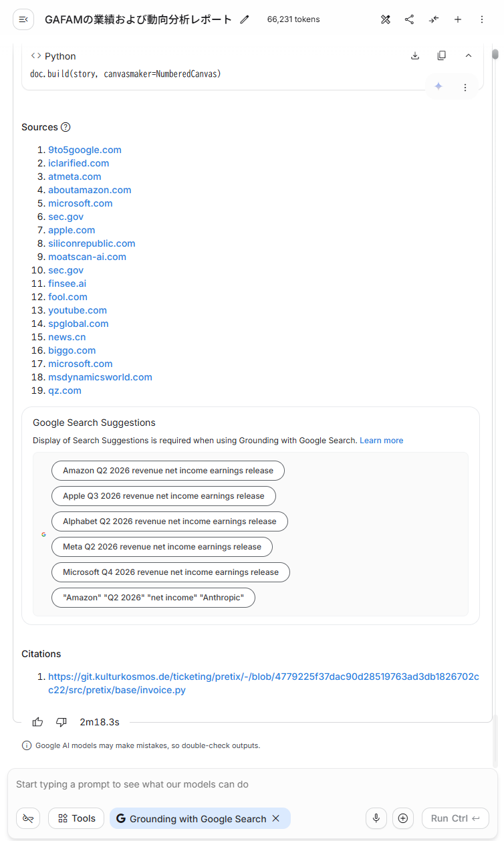504x841 pixels.
Task: Remove Grounding with Google Search chip
Action: click(x=275, y=818)
